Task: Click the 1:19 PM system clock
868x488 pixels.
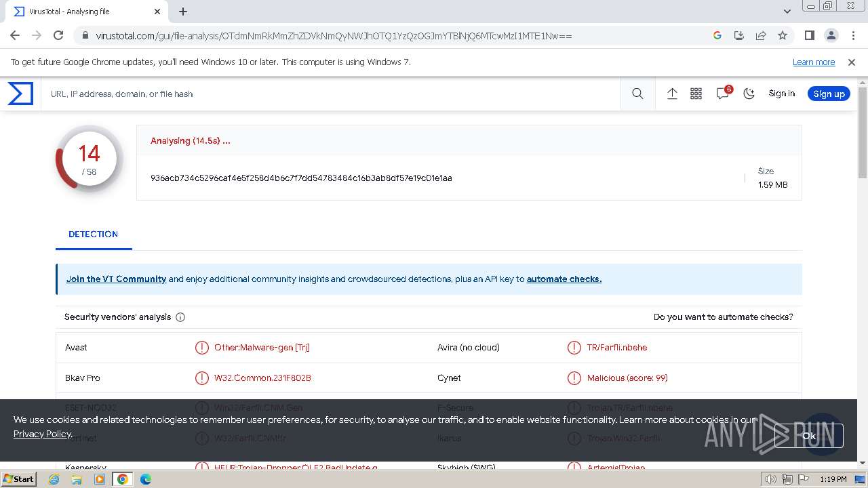Action: pyautogui.click(x=833, y=479)
